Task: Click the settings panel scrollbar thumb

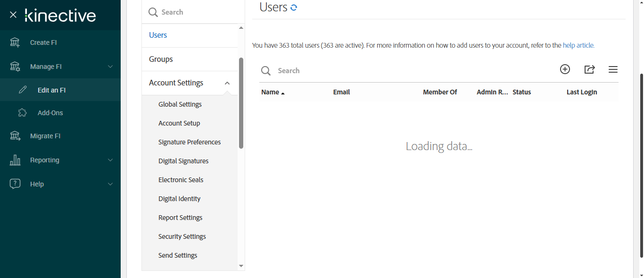Action: coord(241,103)
